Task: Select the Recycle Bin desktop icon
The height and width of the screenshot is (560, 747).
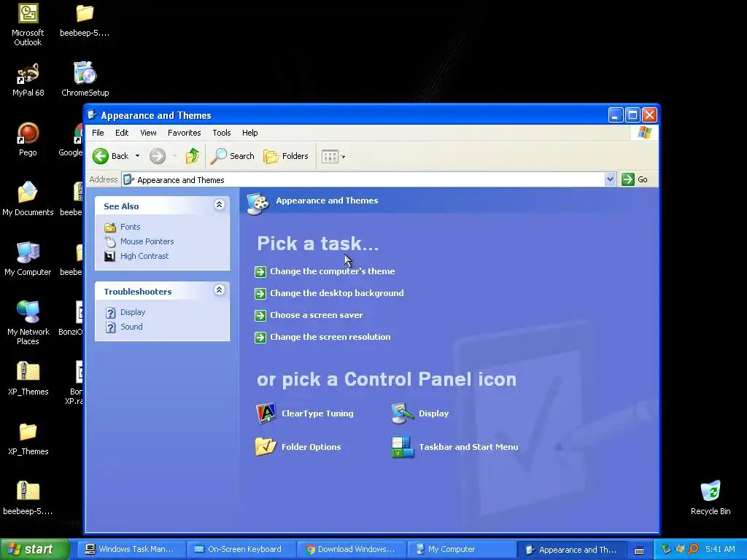Action: [711, 498]
